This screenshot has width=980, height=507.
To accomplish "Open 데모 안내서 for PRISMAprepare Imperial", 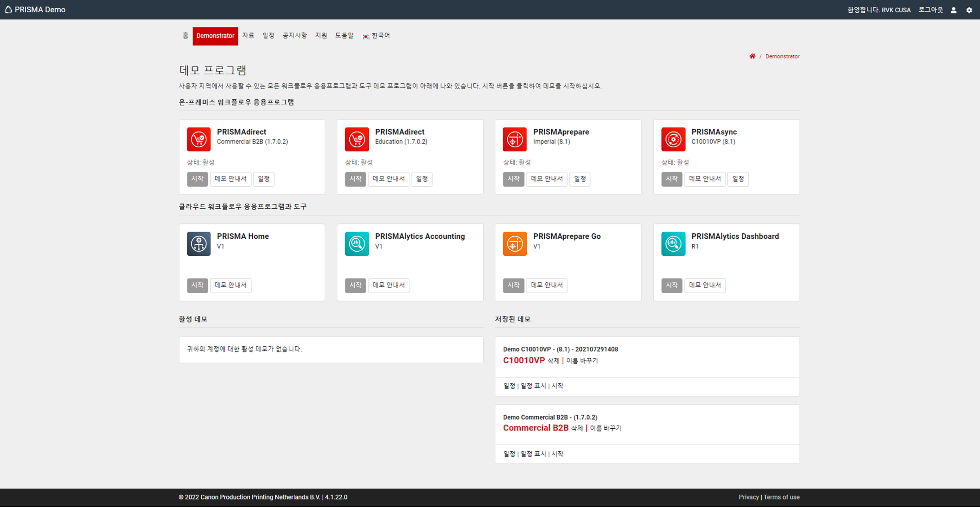I will [547, 179].
